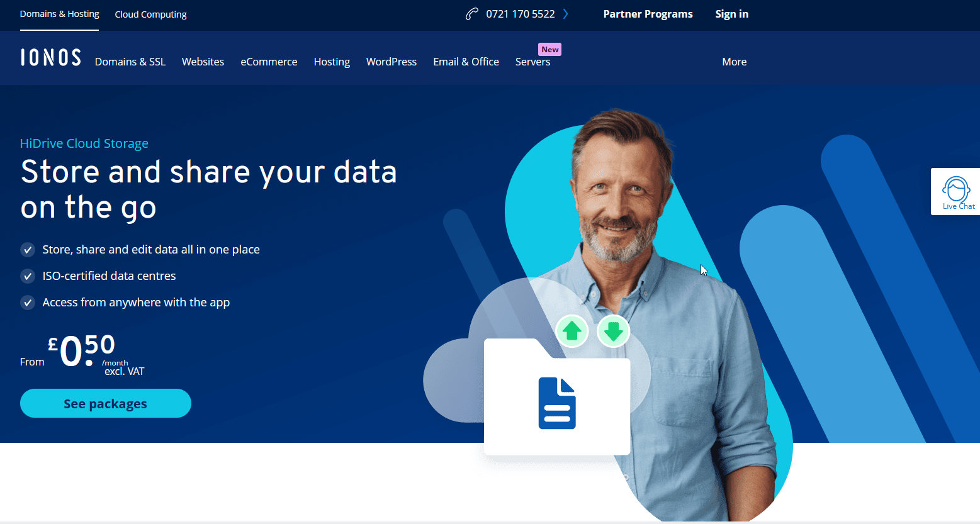Open the Websites menu
Viewport: 980px width, 524px height.
tap(203, 62)
